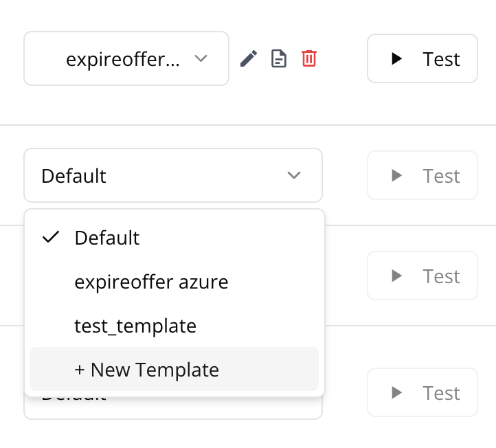Select the checked Default option in the list
This screenshot has width=496, height=448.
pos(107,238)
